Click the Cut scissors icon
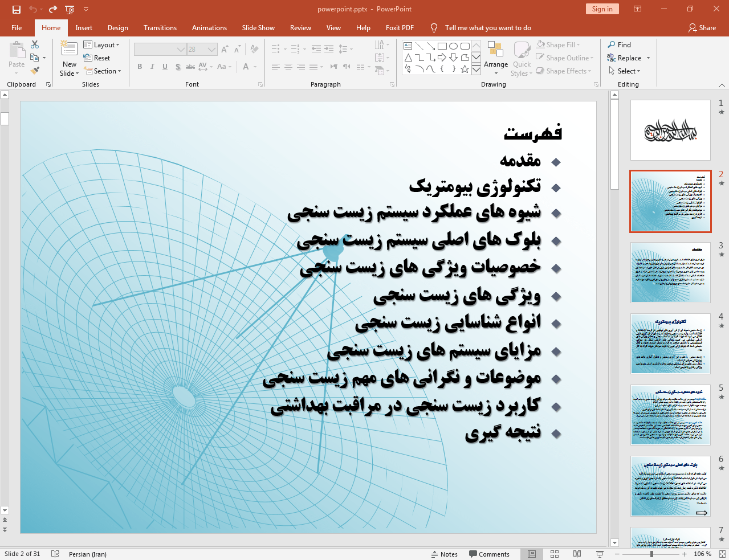Image resolution: width=729 pixels, height=560 pixels. 35,44
